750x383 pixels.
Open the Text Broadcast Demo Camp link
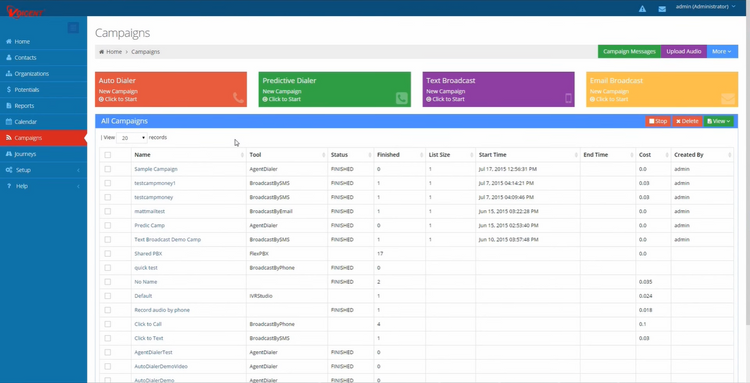(x=167, y=240)
